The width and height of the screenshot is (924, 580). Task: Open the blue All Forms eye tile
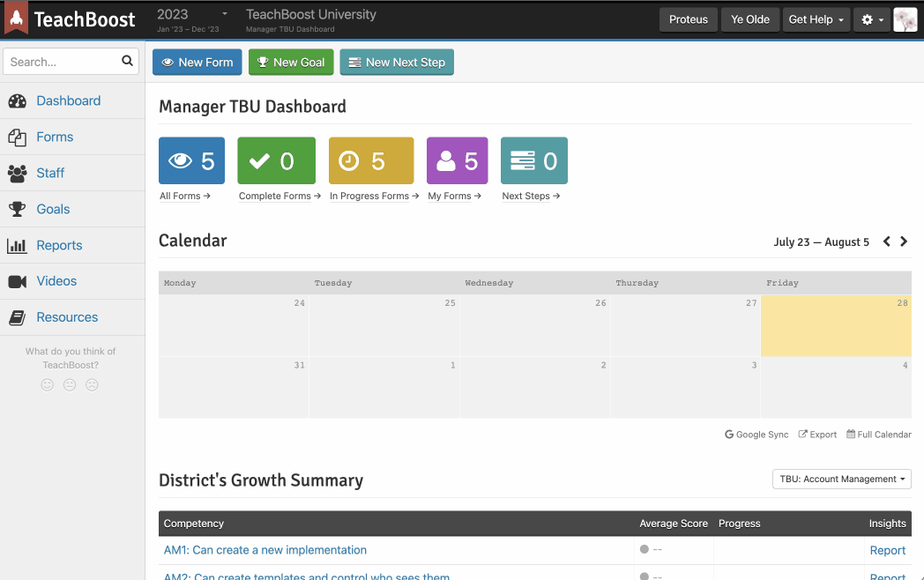191,161
